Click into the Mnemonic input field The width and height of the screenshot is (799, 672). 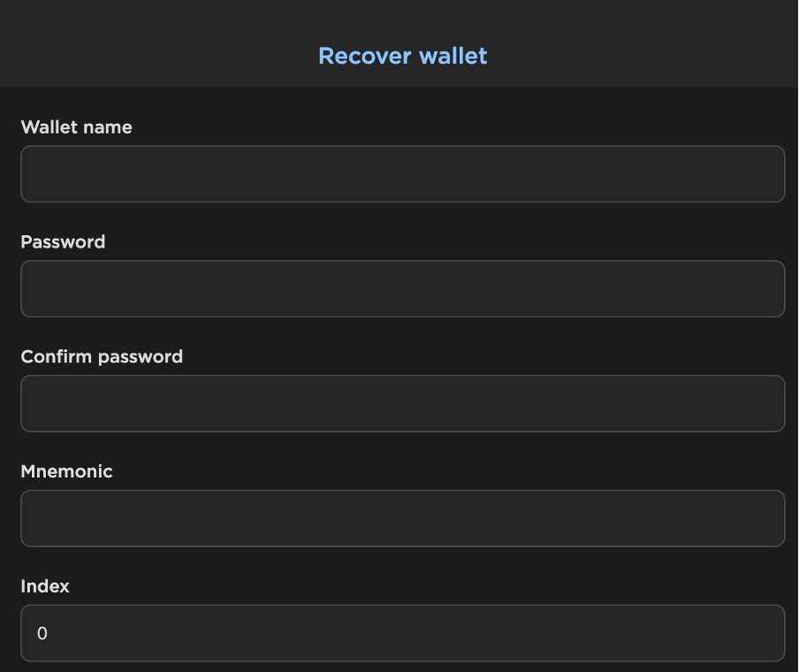[x=402, y=519]
